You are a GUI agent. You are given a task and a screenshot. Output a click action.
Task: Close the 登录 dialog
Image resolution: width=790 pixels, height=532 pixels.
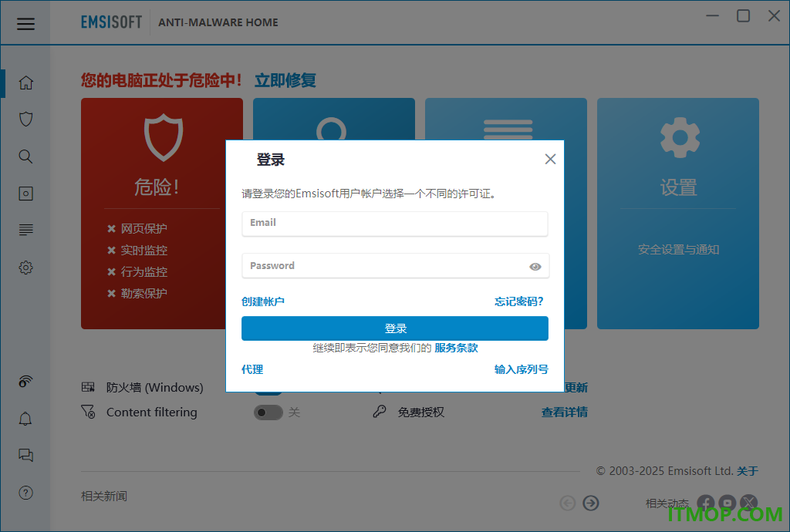550,160
